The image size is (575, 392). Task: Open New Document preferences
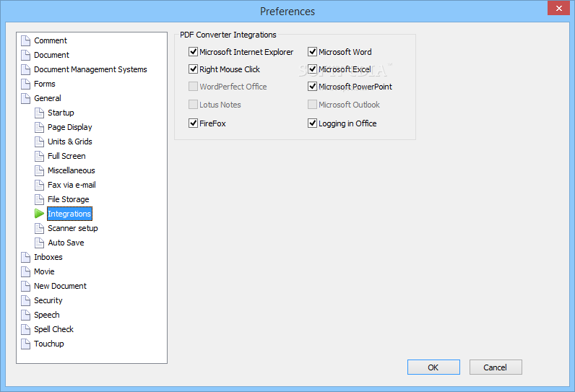coord(61,286)
